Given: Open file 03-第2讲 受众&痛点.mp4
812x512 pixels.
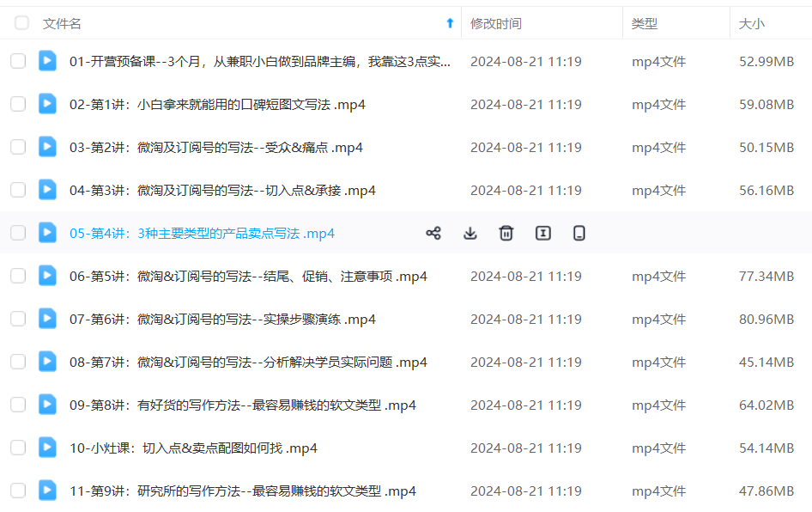Looking at the screenshot, I should pyautogui.click(x=216, y=148).
